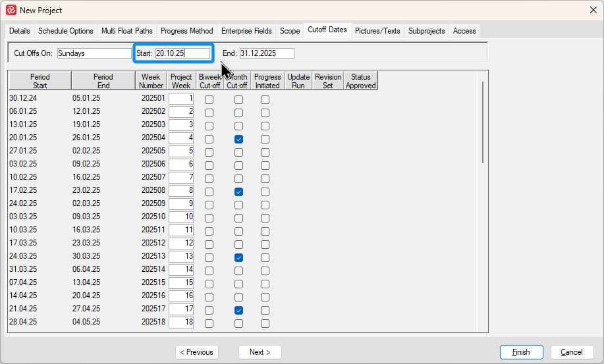Click the Finish button
The width and height of the screenshot is (604, 364).
click(521, 352)
